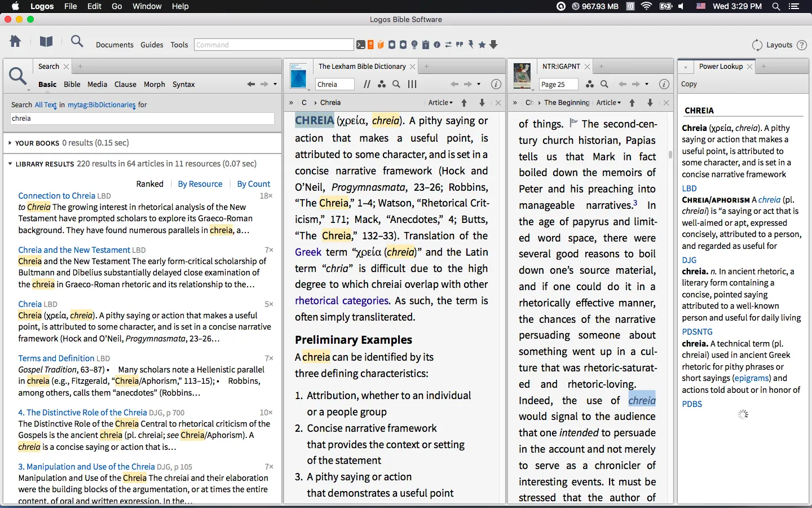Image resolution: width=812 pixels, height=508 pixels.
Task: Open panel info icon for NTR:IGAPNT
Action: [664, 84]
